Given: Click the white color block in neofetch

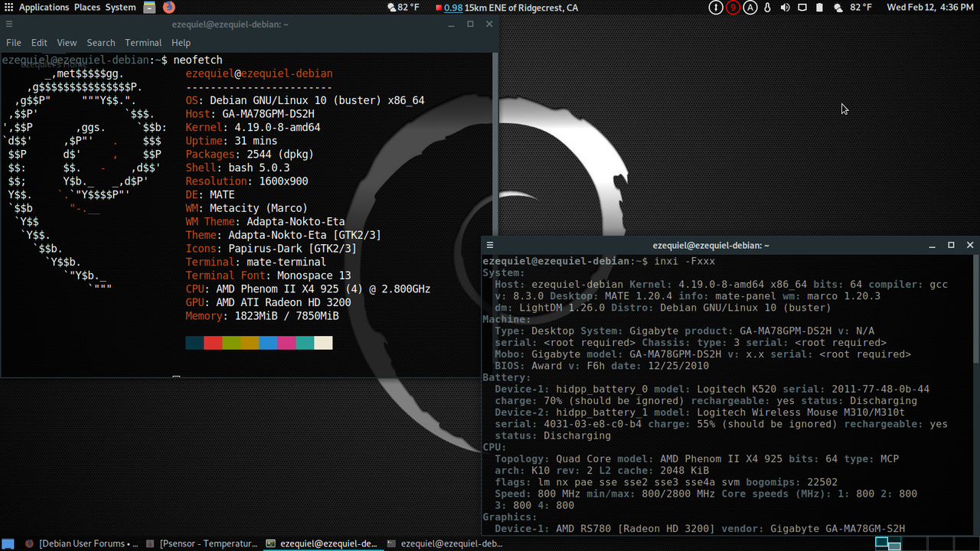Looking at the screenshot, I should (x=323, y=343).
